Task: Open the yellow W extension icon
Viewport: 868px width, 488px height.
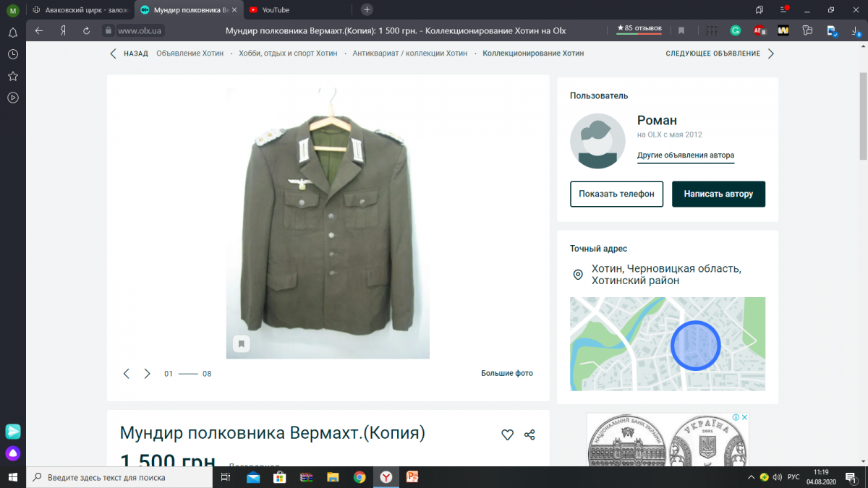Action: tap(783, 30)
